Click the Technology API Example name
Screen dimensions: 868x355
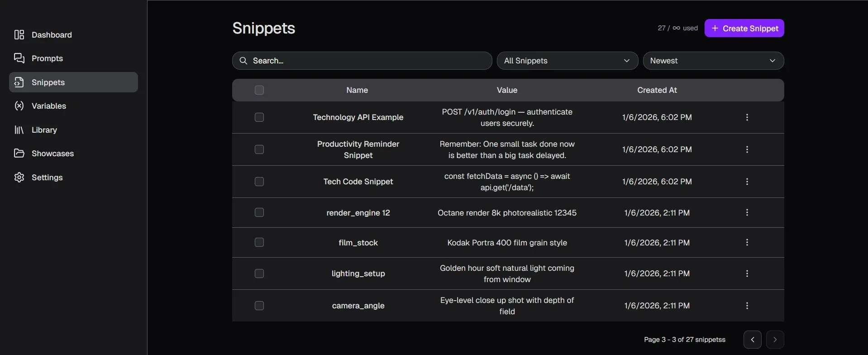(x=358, y=117)
